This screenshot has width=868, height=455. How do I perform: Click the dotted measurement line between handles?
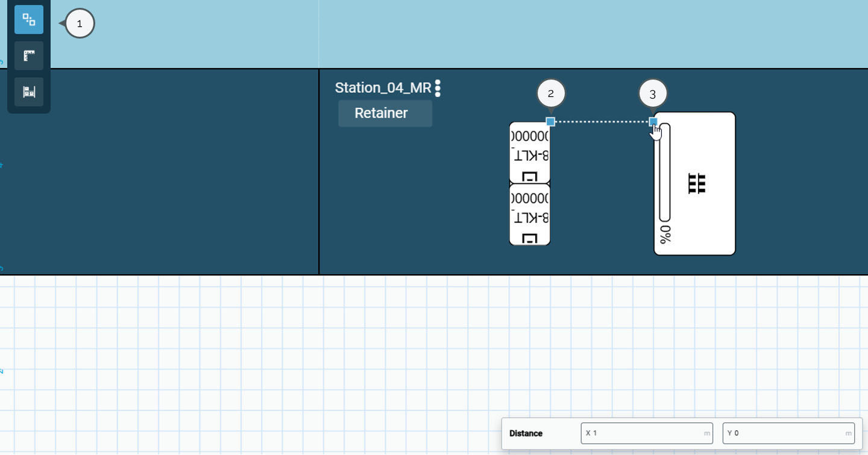click(x=602, y=122)
